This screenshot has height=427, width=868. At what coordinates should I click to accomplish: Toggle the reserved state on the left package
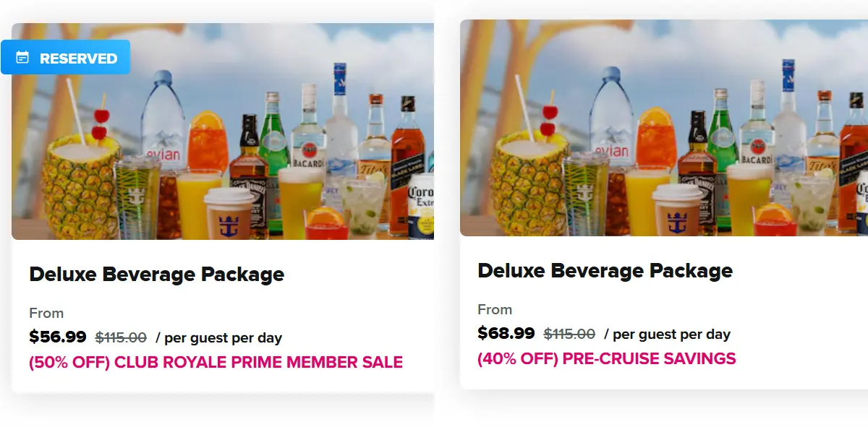tap(66, 57)
